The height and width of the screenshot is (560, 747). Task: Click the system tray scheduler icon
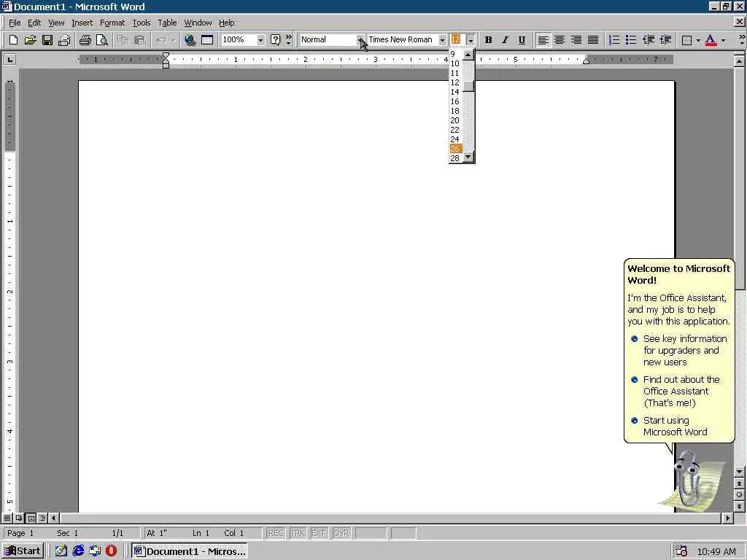[x=681, y=551]
